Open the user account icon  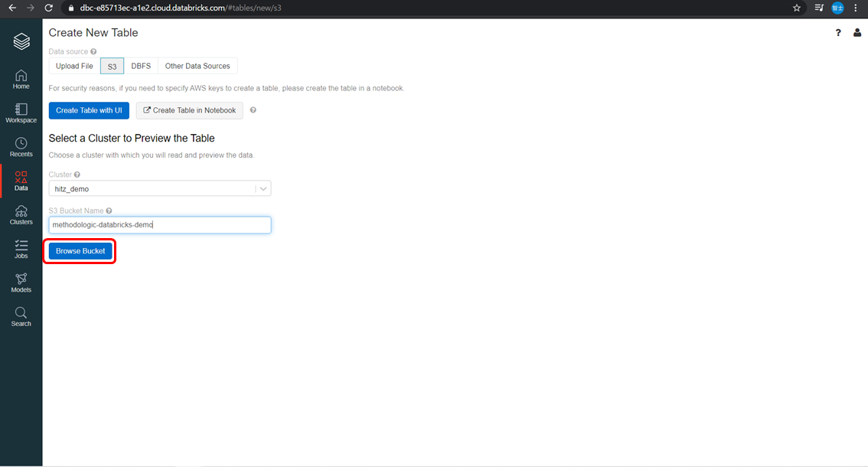tap(857, 33)
